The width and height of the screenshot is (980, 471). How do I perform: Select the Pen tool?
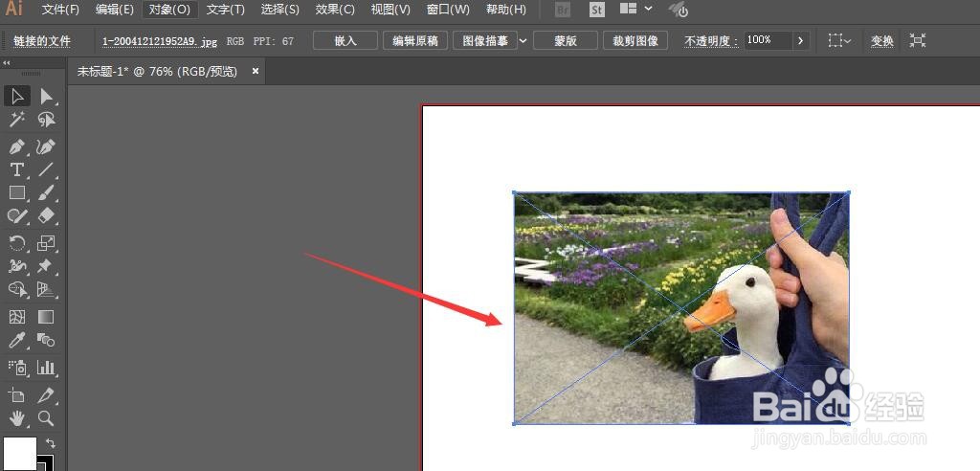point(17,147)
